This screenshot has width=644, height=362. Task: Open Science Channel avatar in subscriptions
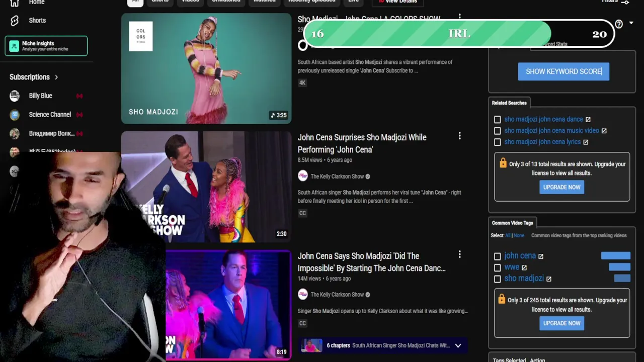(x=15, y=115)
